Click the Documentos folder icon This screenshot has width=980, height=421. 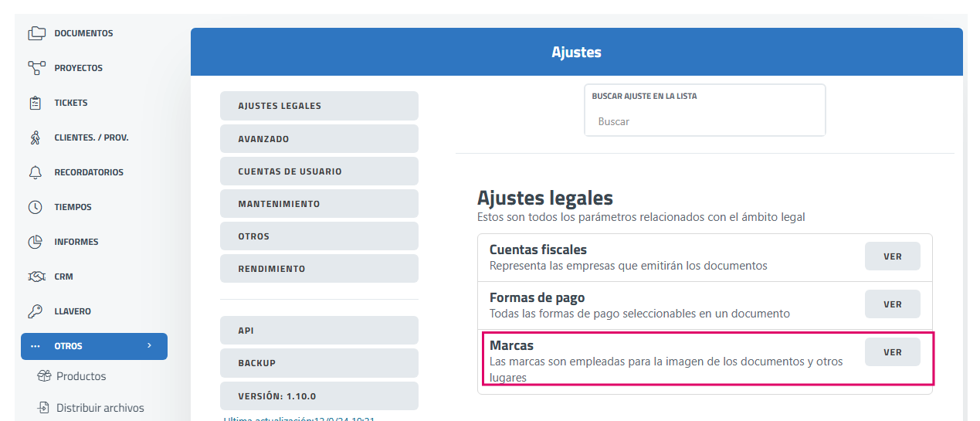click(36, 33)
